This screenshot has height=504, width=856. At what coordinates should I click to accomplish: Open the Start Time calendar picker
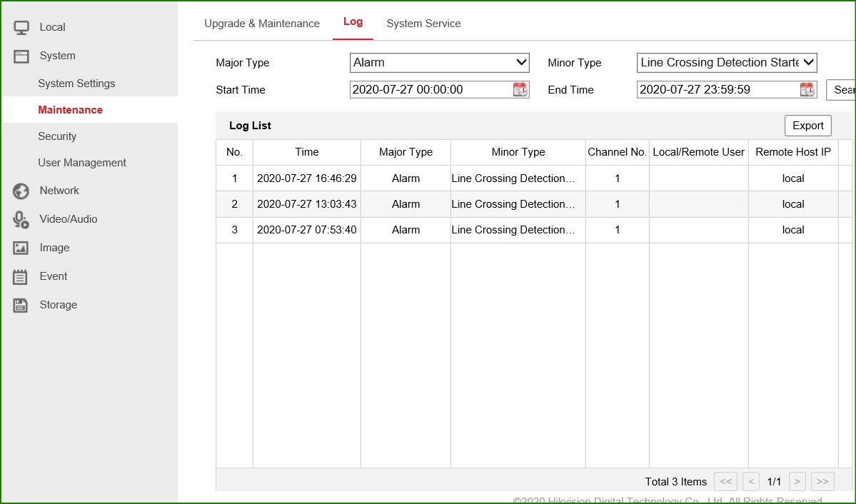coord(520,90)
